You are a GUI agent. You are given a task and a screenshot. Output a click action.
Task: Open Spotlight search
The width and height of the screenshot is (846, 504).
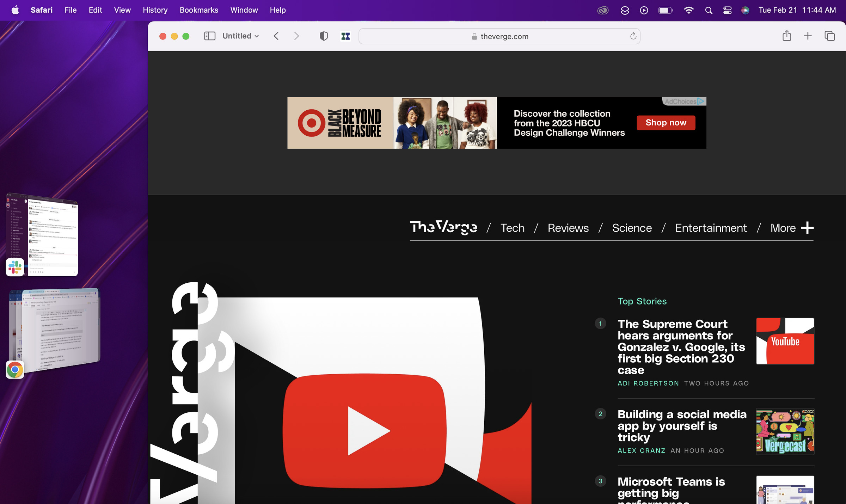709,10
